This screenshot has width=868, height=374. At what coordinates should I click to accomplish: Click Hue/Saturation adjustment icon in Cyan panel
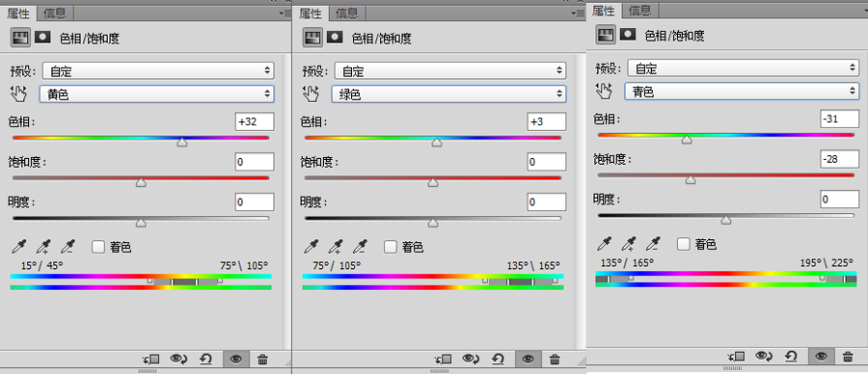click(607, 35)
